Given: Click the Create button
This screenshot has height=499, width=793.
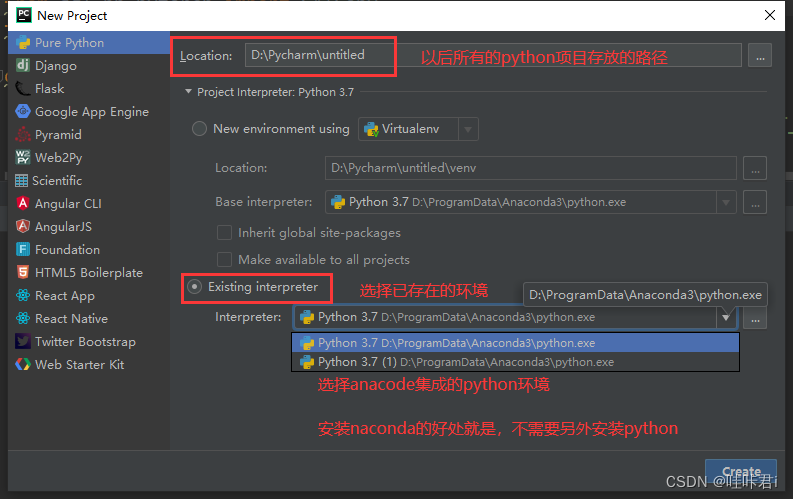Looking at the screenshot, I should pos(741,472).
